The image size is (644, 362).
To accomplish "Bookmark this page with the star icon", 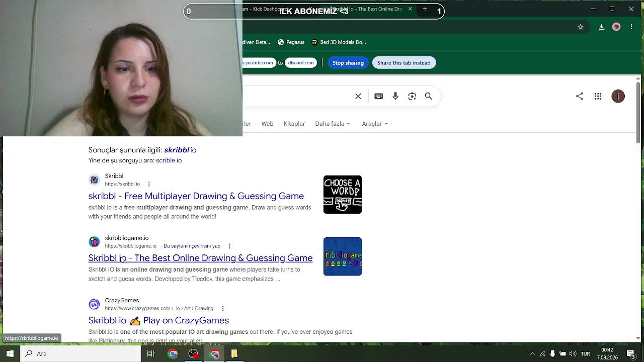I will (581, 27).
